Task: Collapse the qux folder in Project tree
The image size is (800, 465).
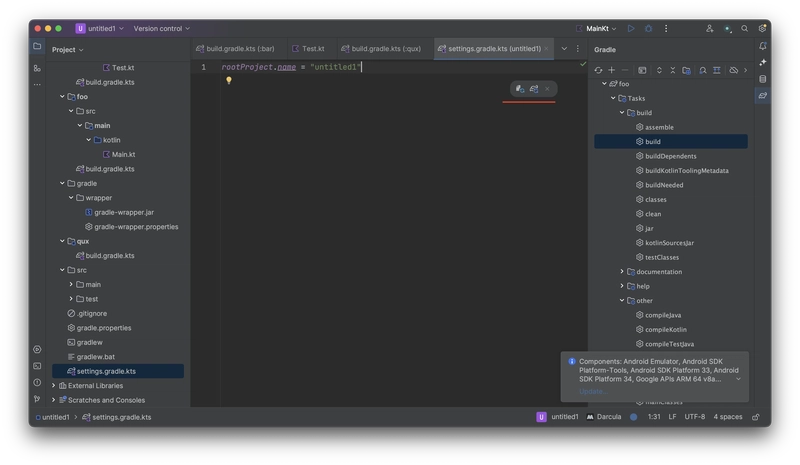Action: click(x=62, y=241)
